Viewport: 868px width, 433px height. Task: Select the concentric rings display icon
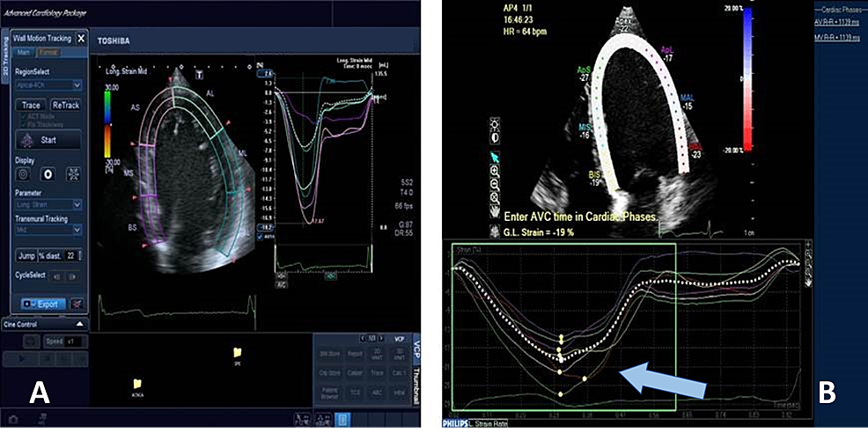(x=23, y=174)
